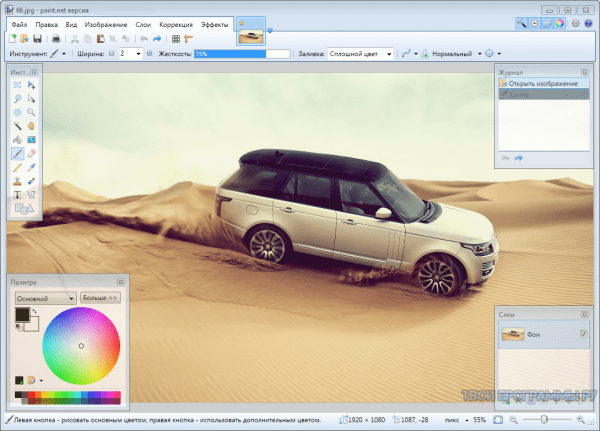
Task: Click the image thumbnail tab at top
Action: [252, 36]
